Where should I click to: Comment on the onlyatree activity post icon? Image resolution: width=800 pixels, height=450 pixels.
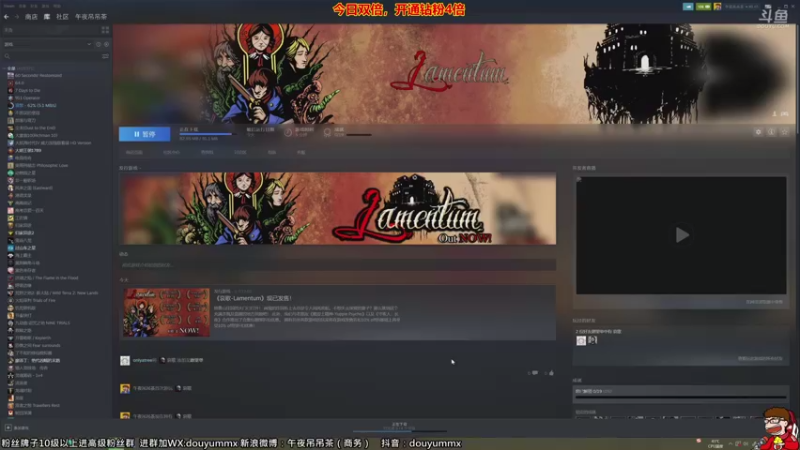(x=535, y=373)
